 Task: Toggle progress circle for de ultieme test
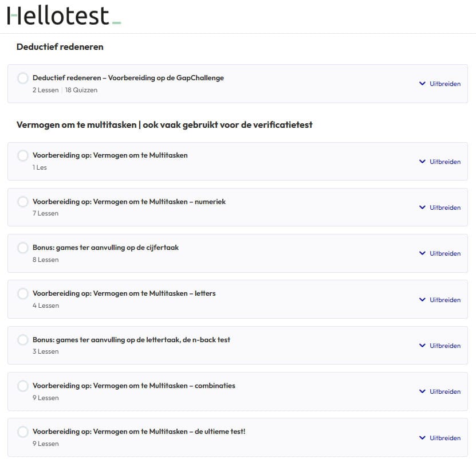tap(23, 432)
